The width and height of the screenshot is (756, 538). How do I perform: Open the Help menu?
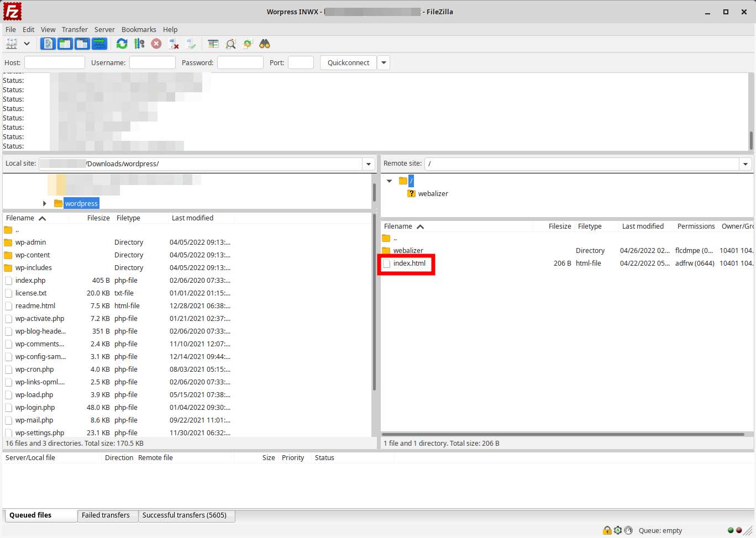point(170,29)
